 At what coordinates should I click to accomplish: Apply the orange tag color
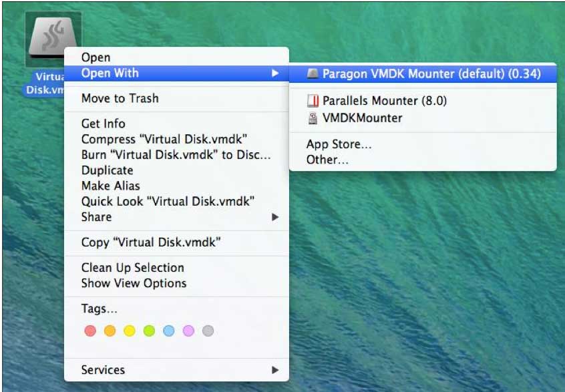(x=110, y=331)
